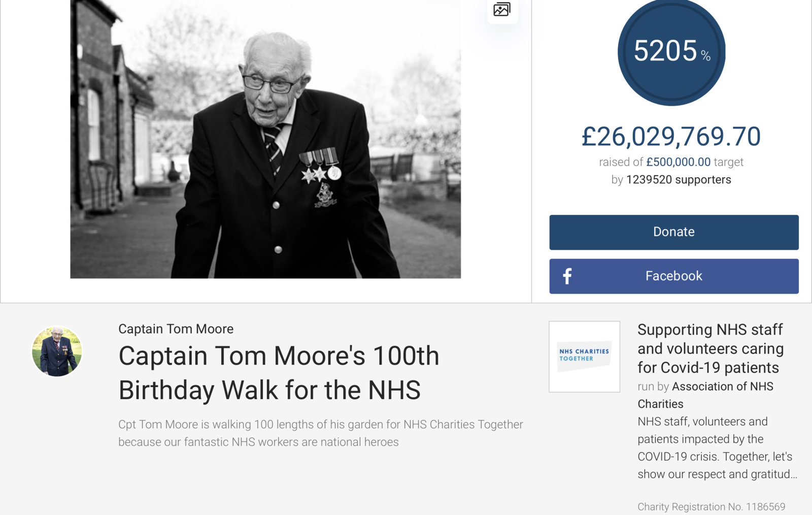Image resolution: width=812 pixels, height=515 pixels.
Task: Click the Facebook f logo
Action: [567, 276]
